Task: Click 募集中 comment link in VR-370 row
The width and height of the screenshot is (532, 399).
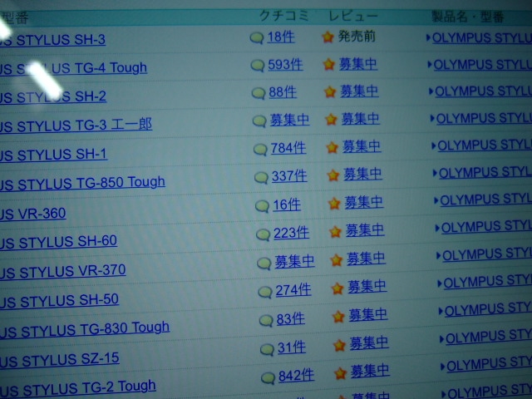Action: (x=294, y=262)
